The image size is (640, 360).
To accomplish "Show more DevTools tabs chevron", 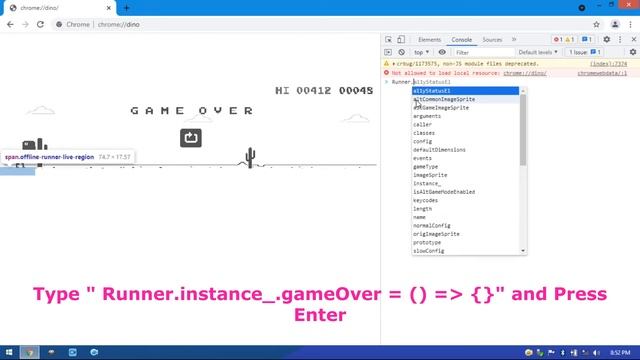I will [514, 40].
